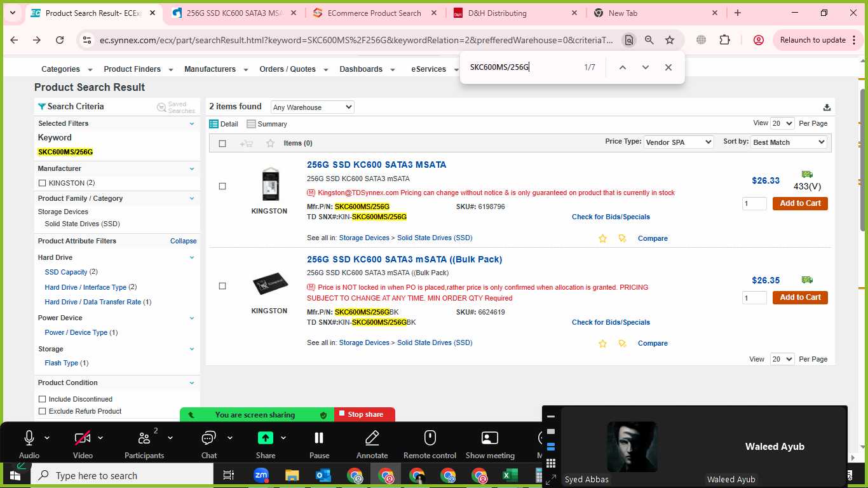868x488 pixels.
Task: Open Manufacturers menu
Action: tap(216, 69)
